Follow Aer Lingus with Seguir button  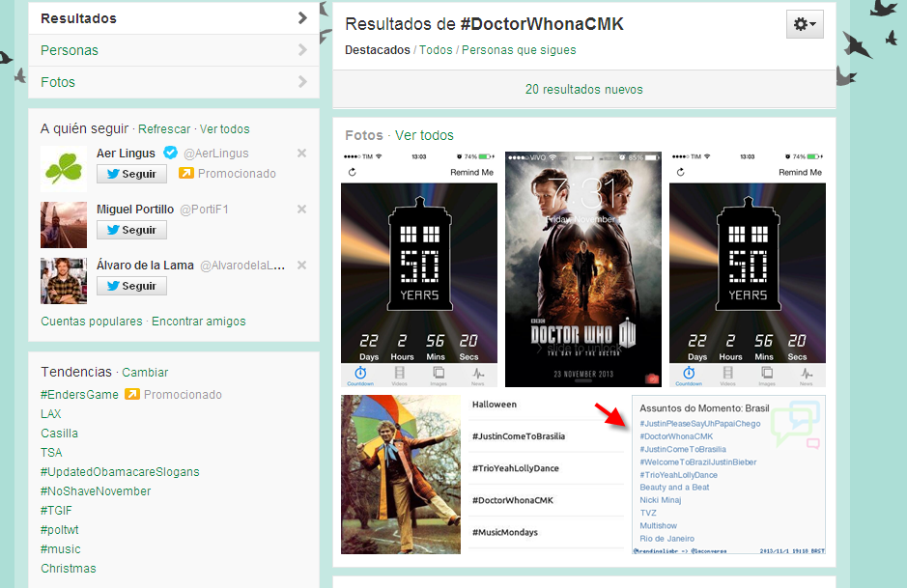coord(131,174)
